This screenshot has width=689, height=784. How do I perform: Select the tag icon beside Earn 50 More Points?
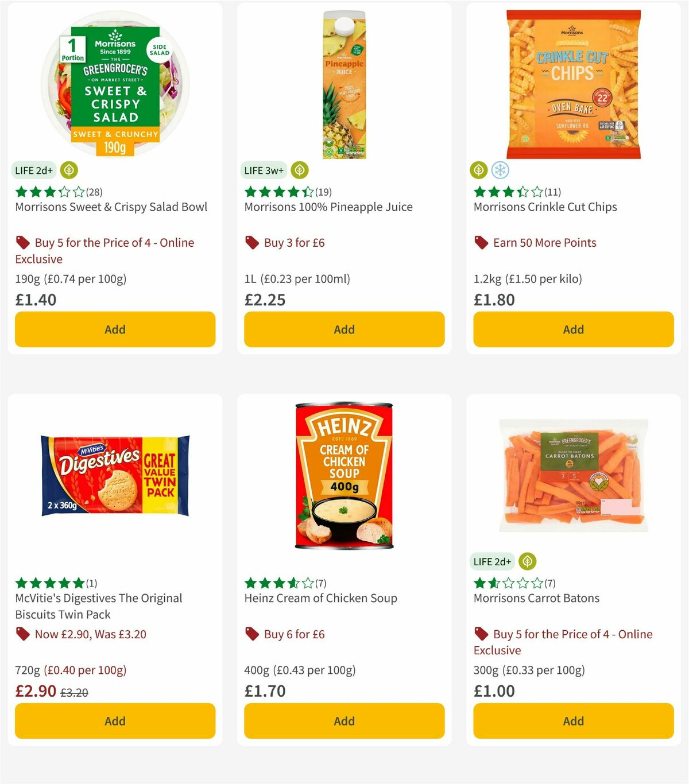coord(481,242)
